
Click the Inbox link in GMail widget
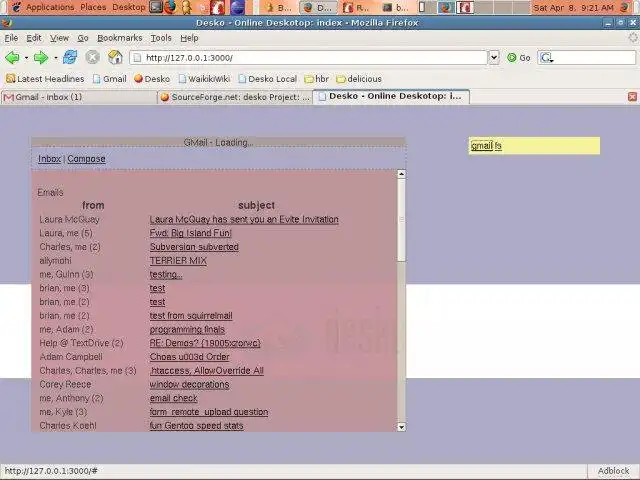coord(49,159)
